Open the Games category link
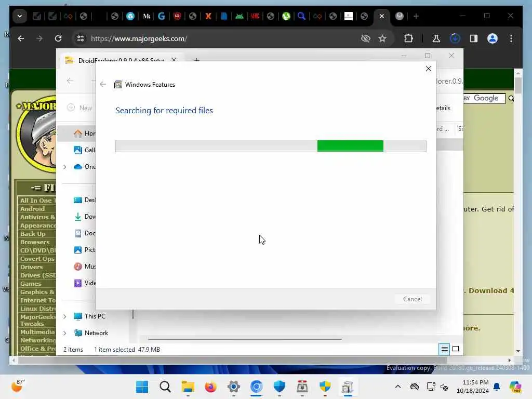This screenshot has width=532, height=399. (31, 284)
